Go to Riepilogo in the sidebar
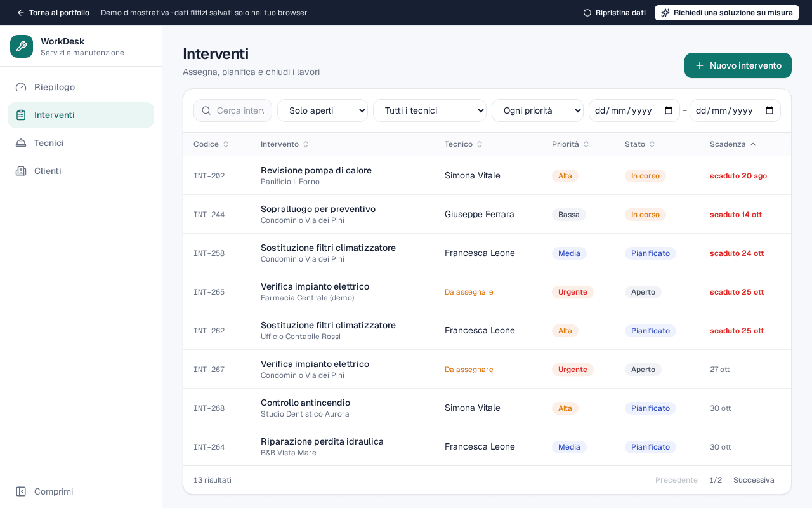 click(x=81, y=87)
